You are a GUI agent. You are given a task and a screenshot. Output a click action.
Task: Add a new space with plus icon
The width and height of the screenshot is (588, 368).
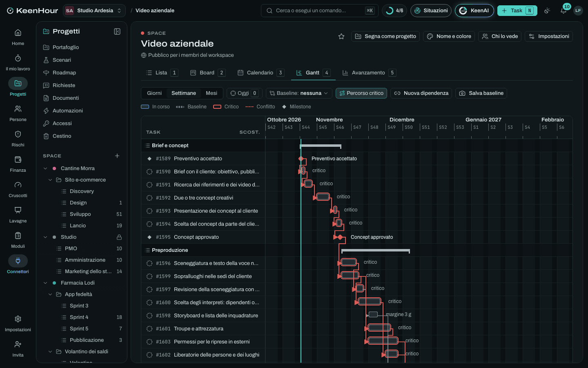click(117, 156)
